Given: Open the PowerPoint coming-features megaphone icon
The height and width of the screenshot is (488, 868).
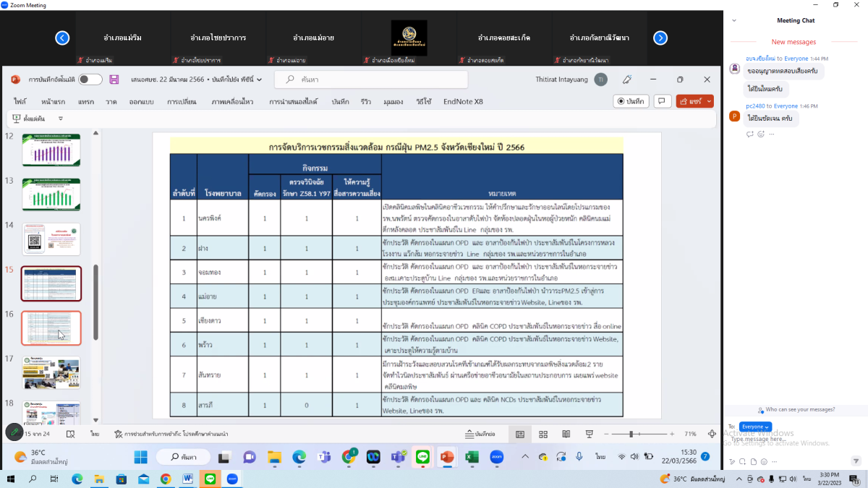Looking at the screenshot, I should click(627, 80).
